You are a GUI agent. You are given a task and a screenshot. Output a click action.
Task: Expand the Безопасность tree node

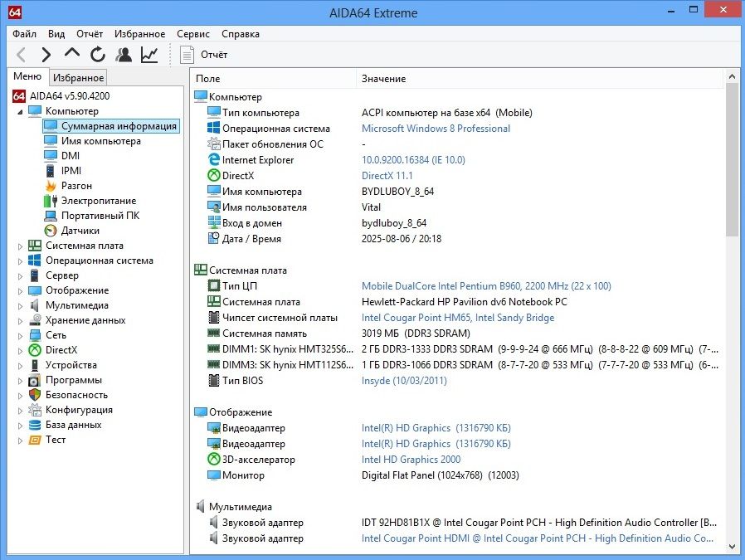[20, 396]
